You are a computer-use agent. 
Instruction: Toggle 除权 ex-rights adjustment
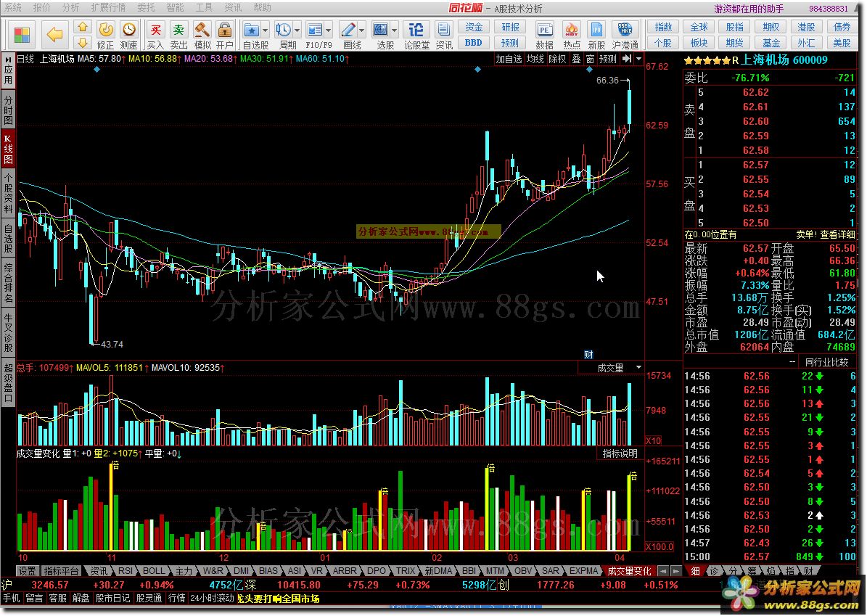557,59
